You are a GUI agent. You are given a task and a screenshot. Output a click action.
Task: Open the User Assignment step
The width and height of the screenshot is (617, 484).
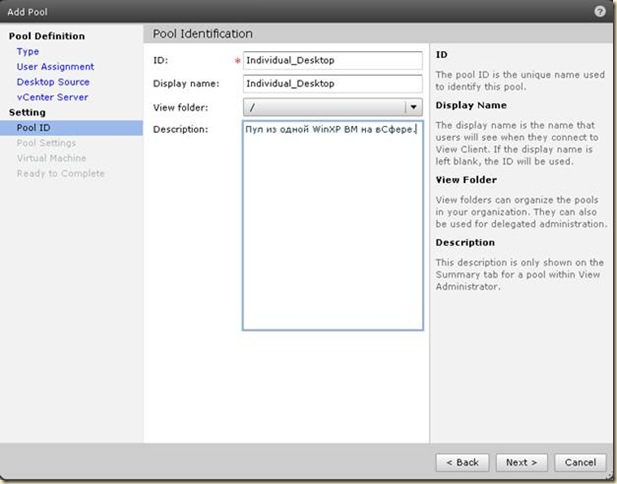point(55,67)
